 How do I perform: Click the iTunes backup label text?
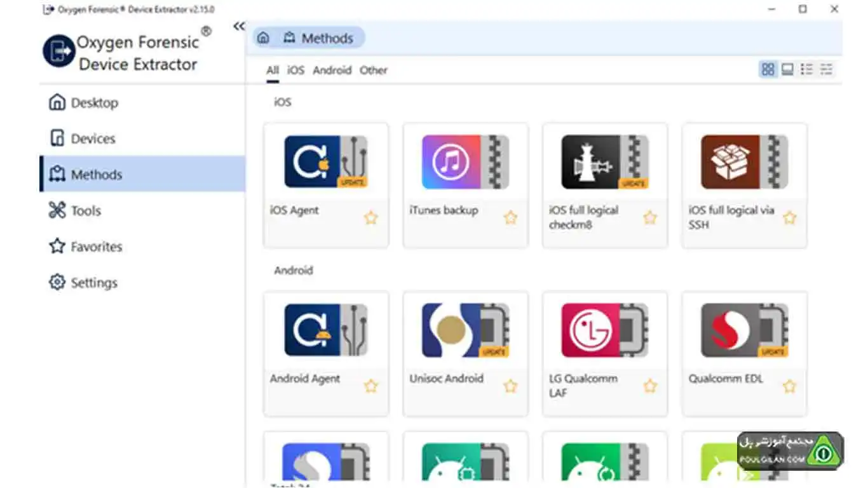click(x=444, y=210)
